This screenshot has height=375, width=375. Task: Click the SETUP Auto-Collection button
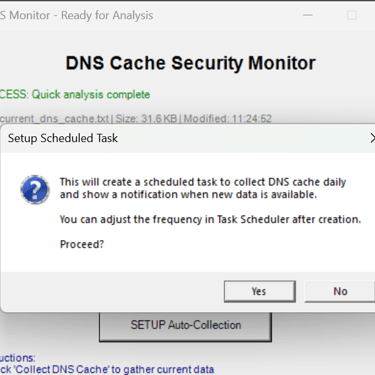tap(185, 327)
